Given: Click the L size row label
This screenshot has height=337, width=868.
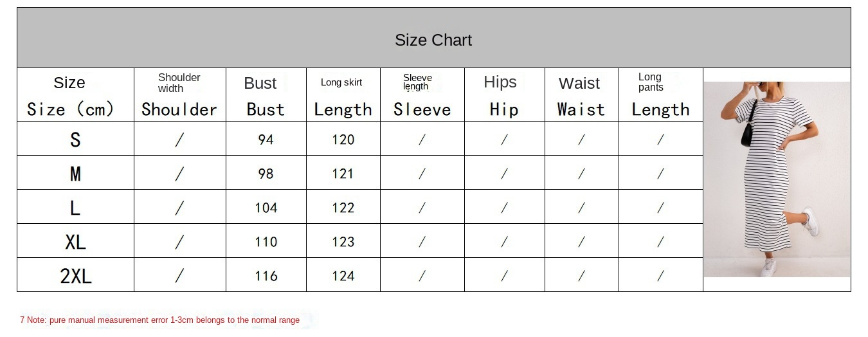Looking at the screenshot, I should tap(75, 207).
